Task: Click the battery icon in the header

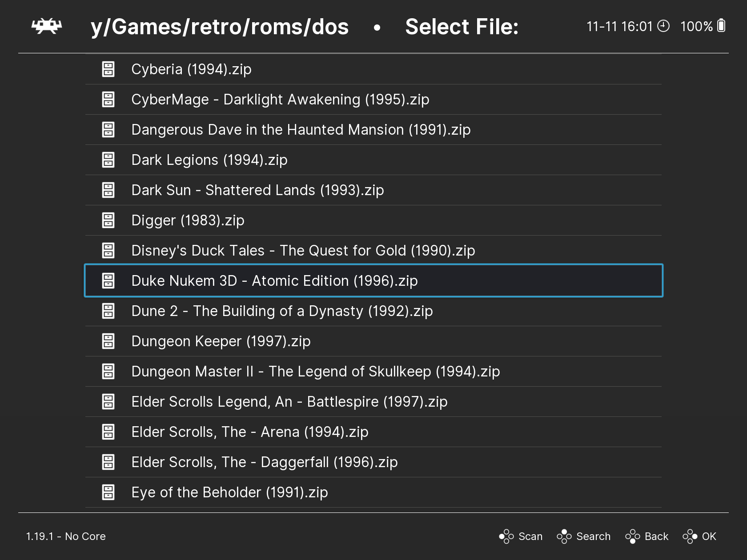Action: coord(721,26)
